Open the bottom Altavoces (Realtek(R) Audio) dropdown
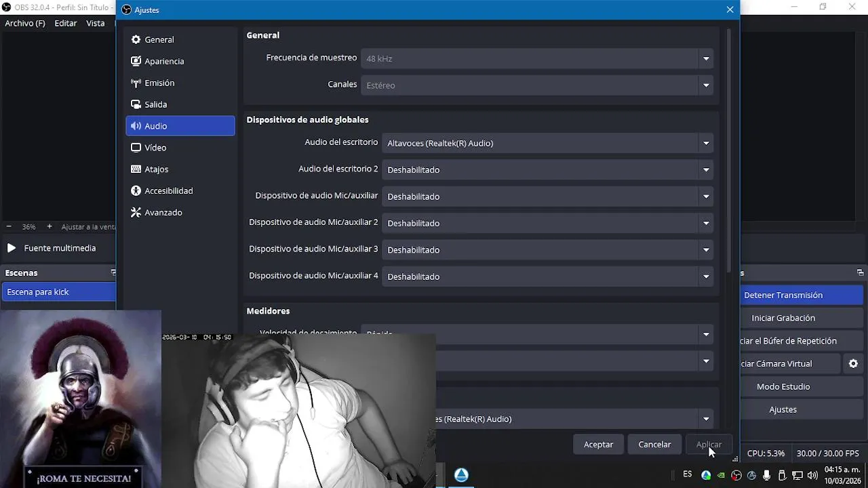 coord(574,419)
